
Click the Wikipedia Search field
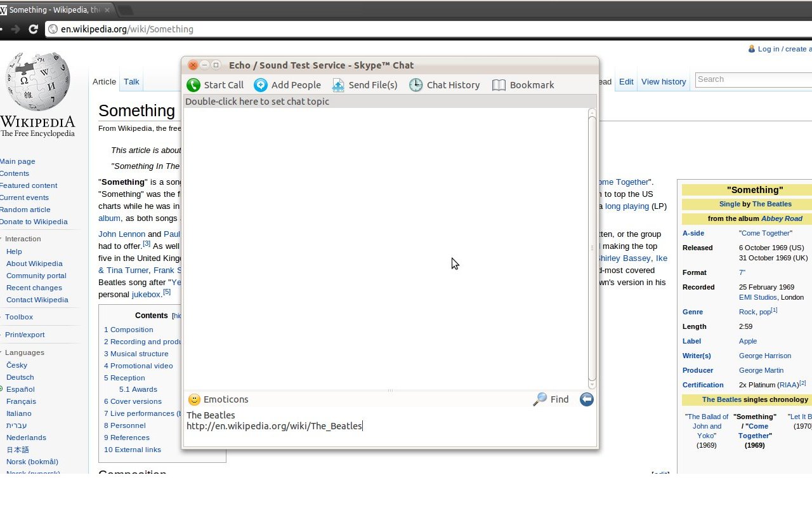[754, 80]
